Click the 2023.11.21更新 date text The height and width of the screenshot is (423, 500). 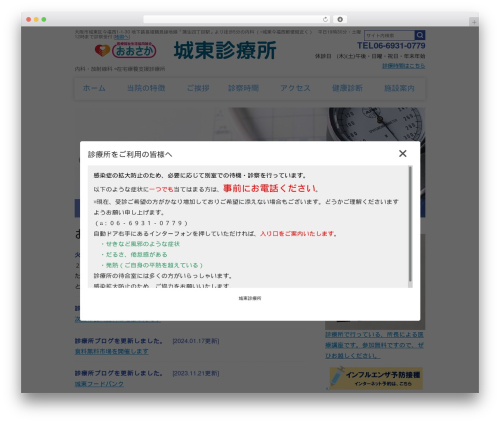[x=196, y=373]
